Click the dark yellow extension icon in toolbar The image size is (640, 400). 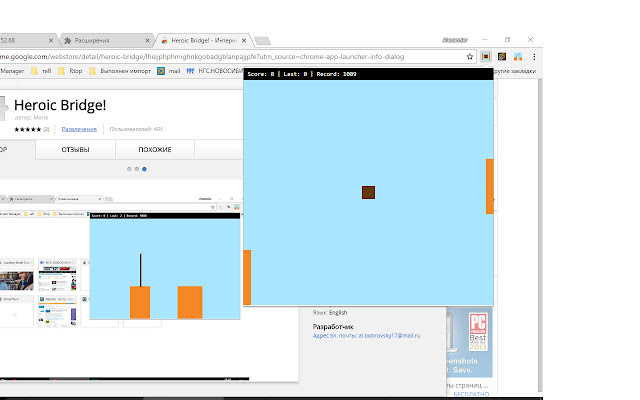coord(501,57)
